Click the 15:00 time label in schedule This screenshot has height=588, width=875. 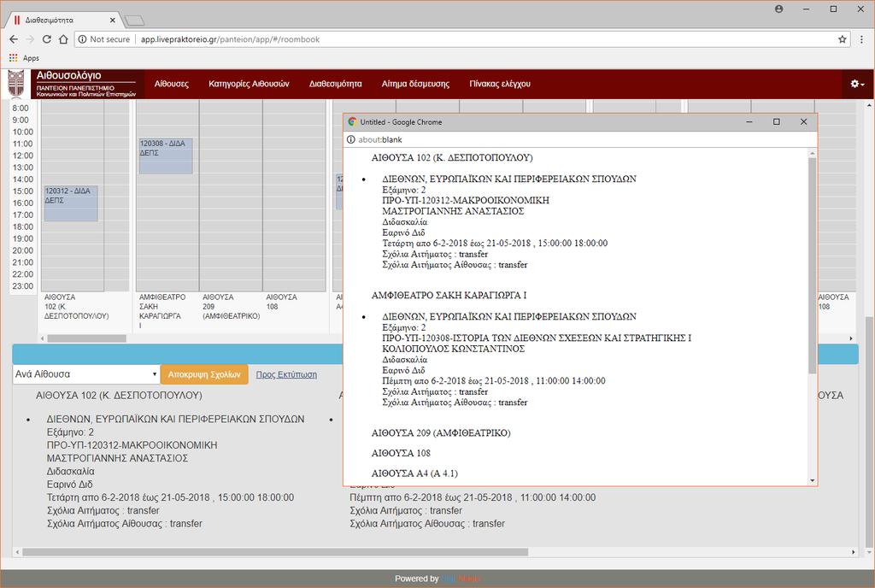(23, 191)
